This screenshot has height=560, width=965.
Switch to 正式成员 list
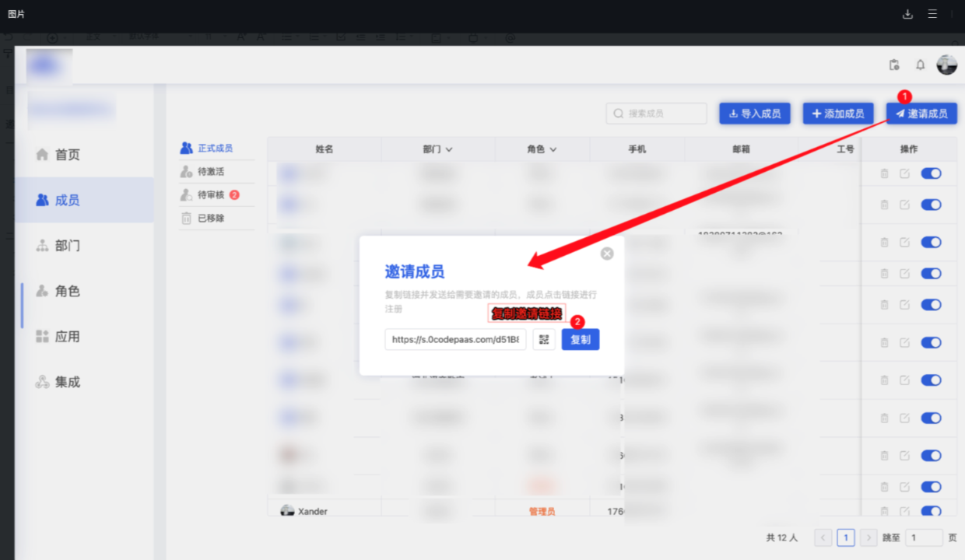(x=216, y=148)
